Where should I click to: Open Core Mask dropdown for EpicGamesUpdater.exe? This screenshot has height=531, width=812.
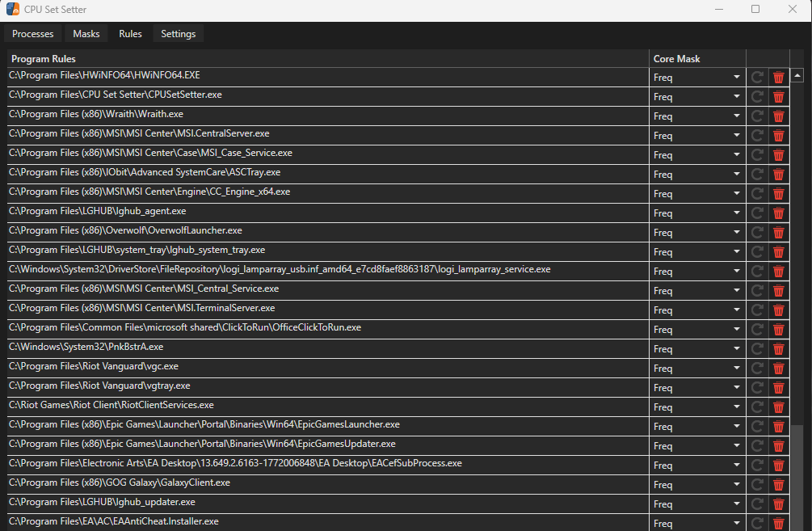tap(697, 446)
